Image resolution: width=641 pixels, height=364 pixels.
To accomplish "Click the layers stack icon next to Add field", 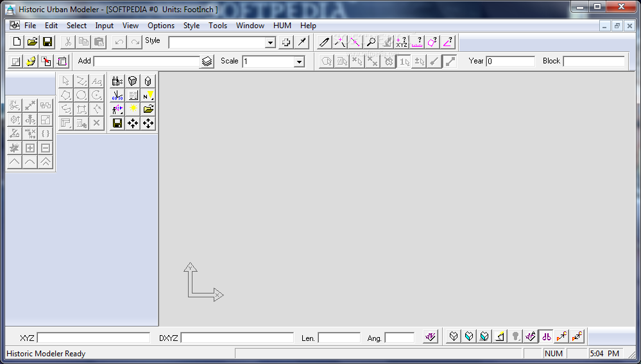I will pyautogui.click(x=207, y=62).
